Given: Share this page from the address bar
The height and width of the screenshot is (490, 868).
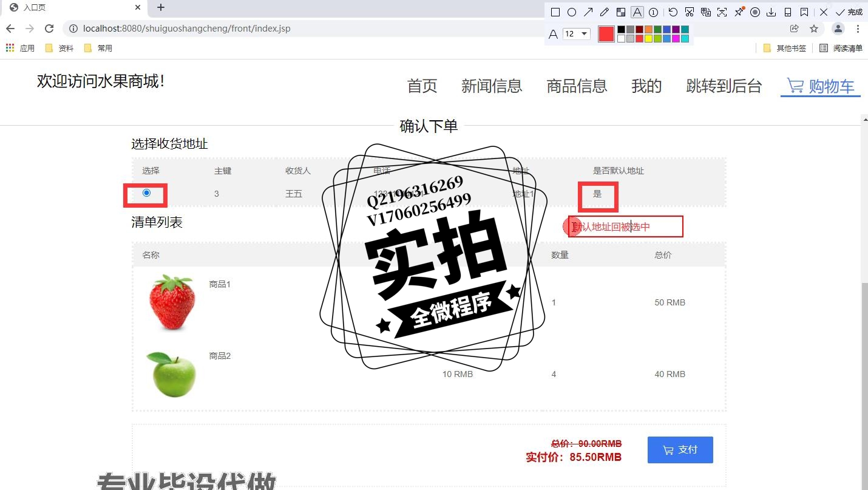Looking at the screenshot, I should pos(794,29).
